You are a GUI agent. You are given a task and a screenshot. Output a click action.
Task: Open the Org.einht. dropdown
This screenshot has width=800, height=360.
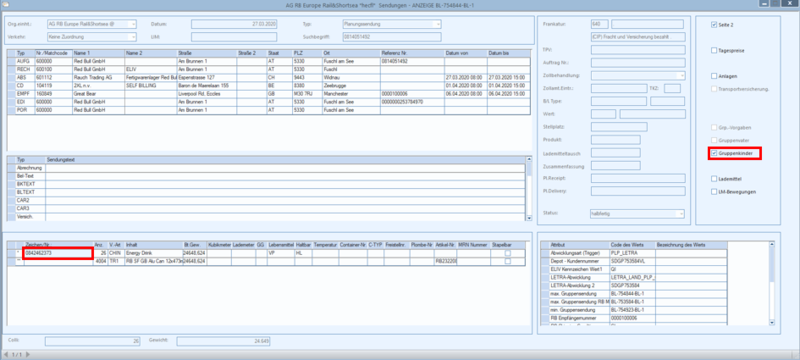pyautogui.click(x=133, y=24)
